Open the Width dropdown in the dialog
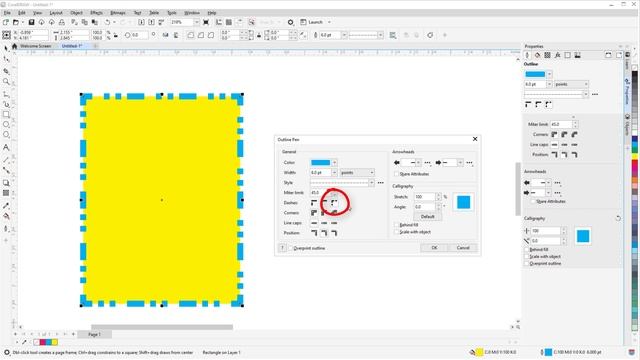Viewport: 640px width, 360px height. 334,173
